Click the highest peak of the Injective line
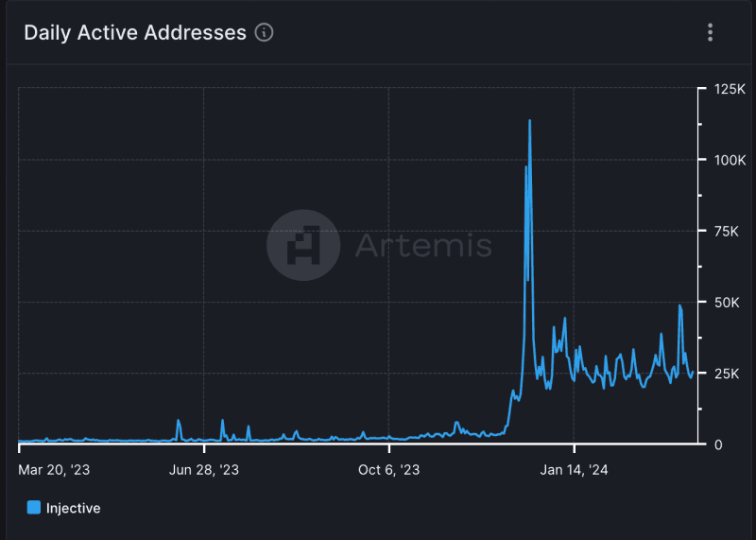 coord(530,121)
